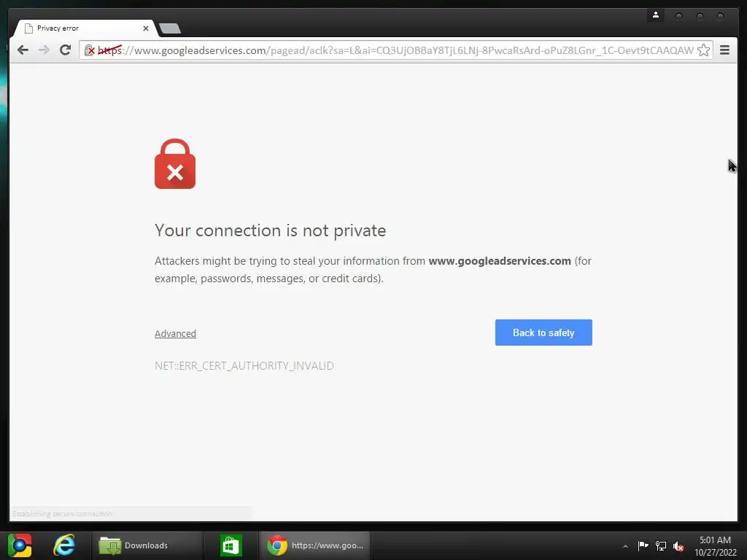Click 'Establishing secure connection' status text
The width and height of the screenshot is (747, 560).
pos(63,514)
